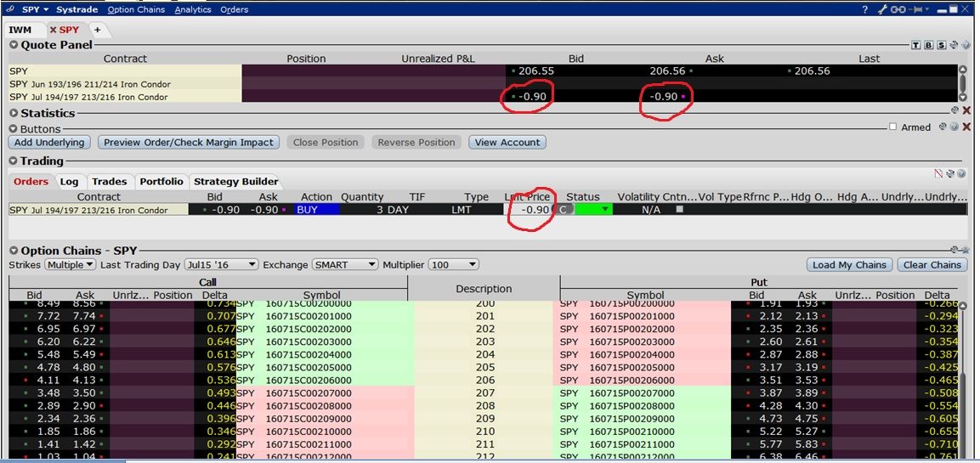
Task: Click the Reverse Position button
Action: pos(416,143)
